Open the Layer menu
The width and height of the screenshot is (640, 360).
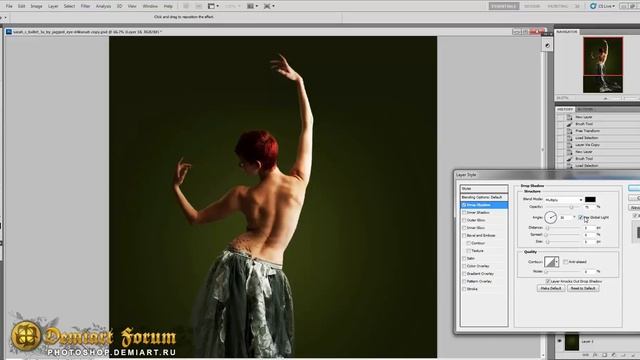coord(53,6)
